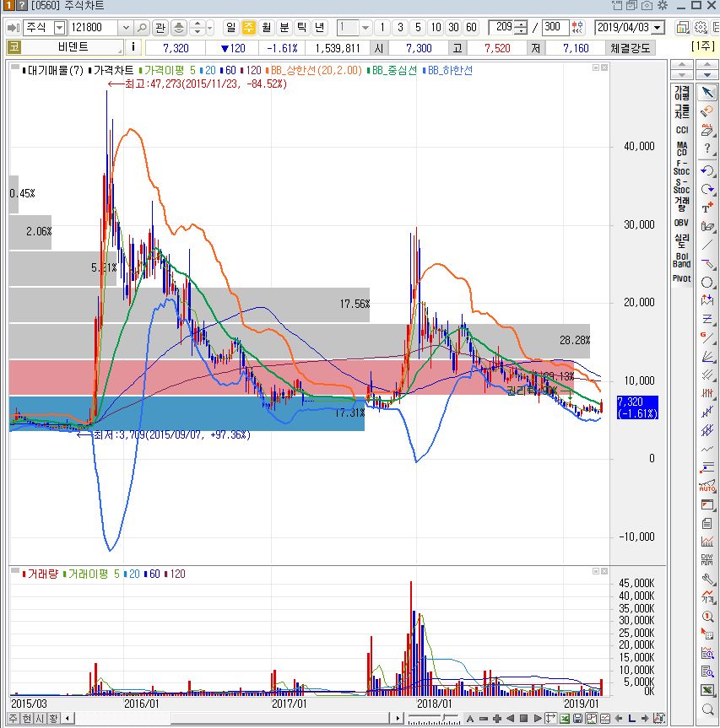
Task: Click the scrollbar left arrow at bottom
Action: (68, 718)
